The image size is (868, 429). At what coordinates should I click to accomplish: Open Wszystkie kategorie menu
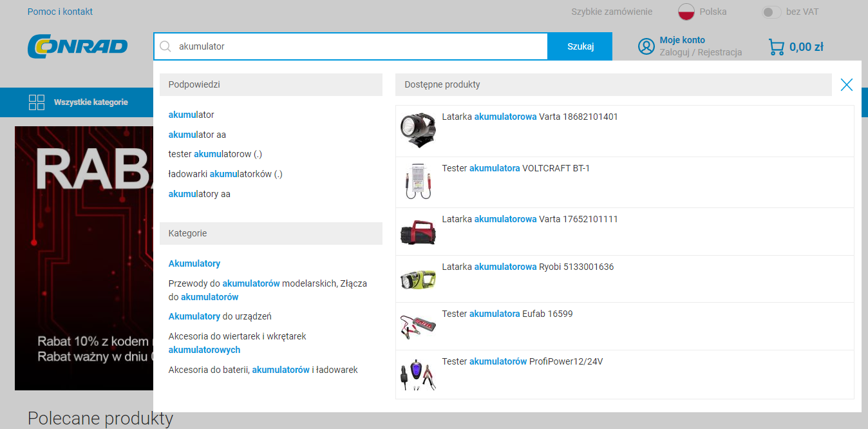(91, 102)
